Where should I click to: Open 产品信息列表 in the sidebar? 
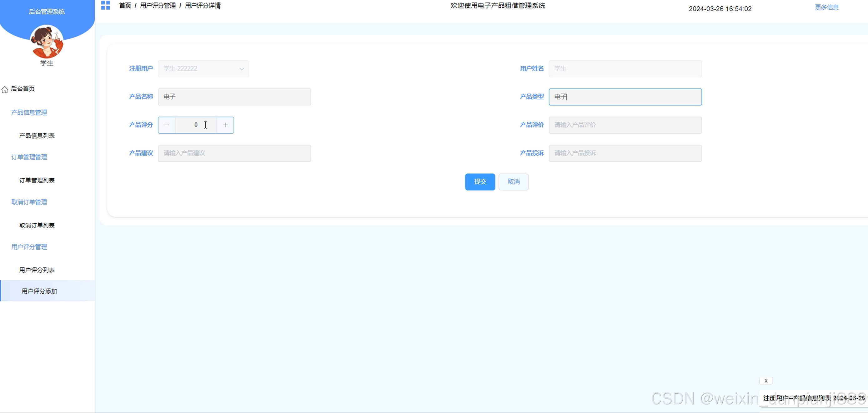pos(37,135)
